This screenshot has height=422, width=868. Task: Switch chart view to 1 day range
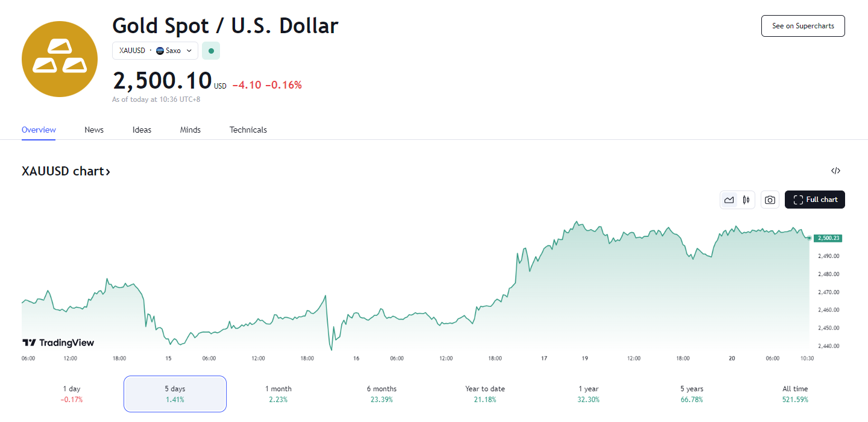(72, 394)
